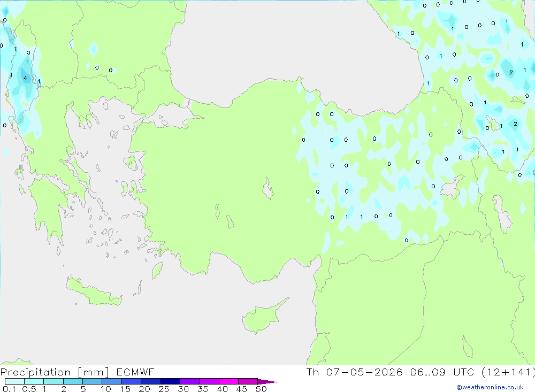This screenshot has width=535, height=392.
Task: Click the "45" legend scale label
Action: tap(242, 389)
